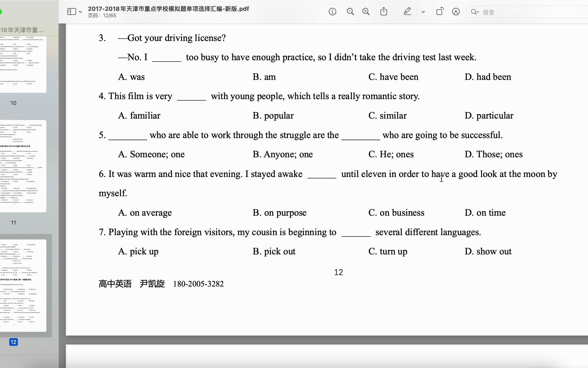
Task: Click option 'D. show out'
Action: pos(488,251)
